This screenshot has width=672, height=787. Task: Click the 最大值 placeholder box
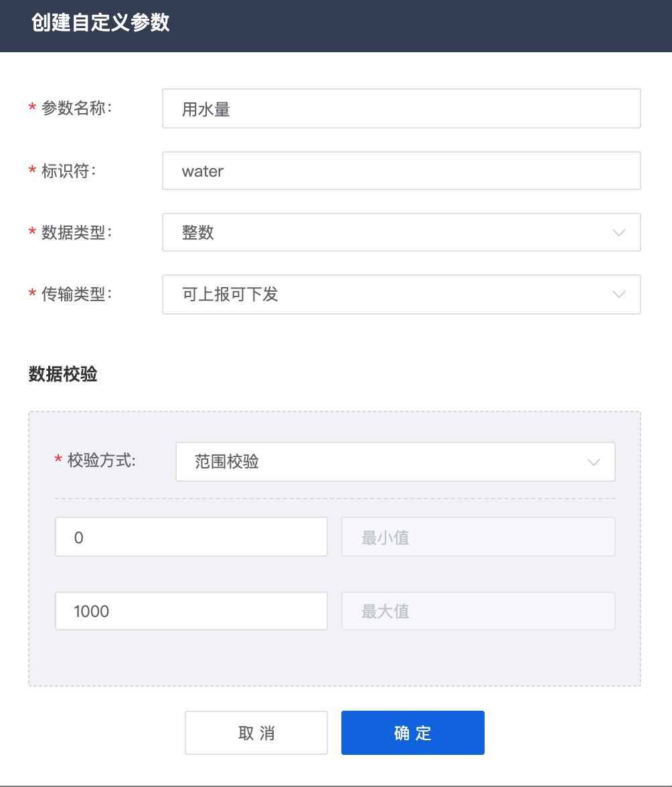point(478,611)
